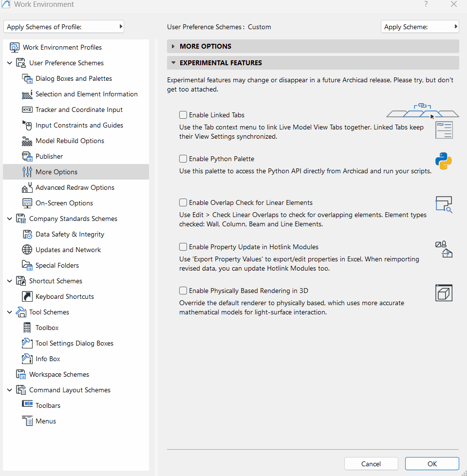The image size is (467, 476).
Task: Collapse Shortcut Schemes tree chevron
Action: 10,281
